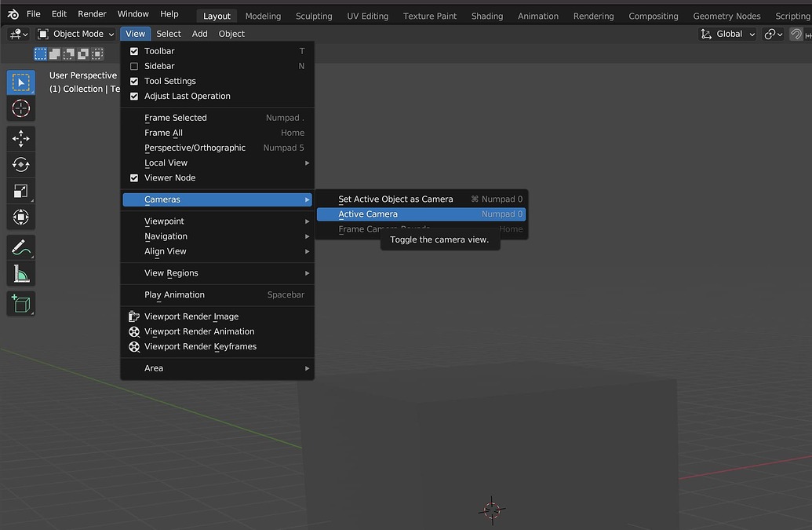Select the Cursor tool
Image resolution: width=812 pixels, height=530 pixels.
[x=20, y=108]
